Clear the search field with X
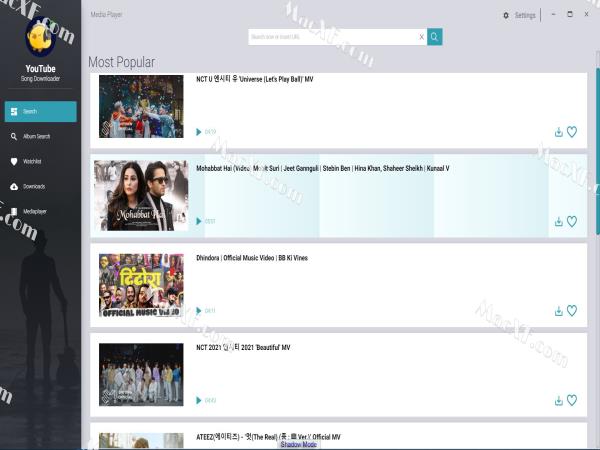 pyautogui.click(x=421, y=37)
